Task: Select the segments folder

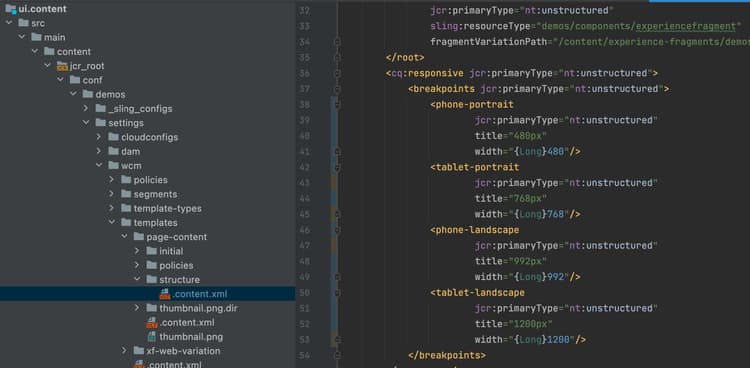Action: click(155, 194)
